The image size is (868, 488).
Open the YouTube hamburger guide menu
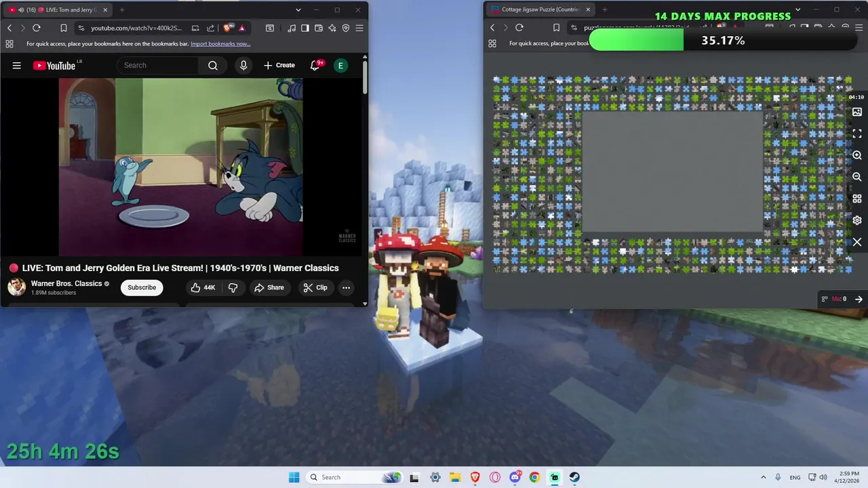[x=17, y=65]
